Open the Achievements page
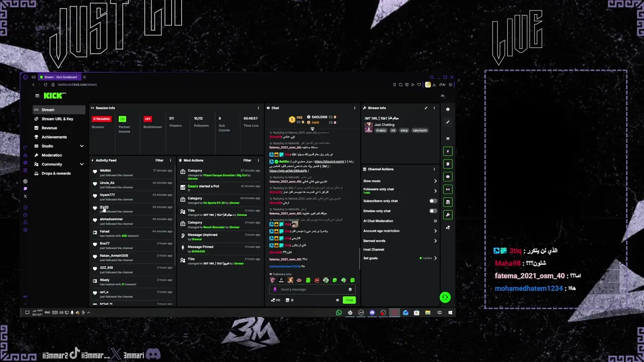644x362 pixels. pos(58,137)
